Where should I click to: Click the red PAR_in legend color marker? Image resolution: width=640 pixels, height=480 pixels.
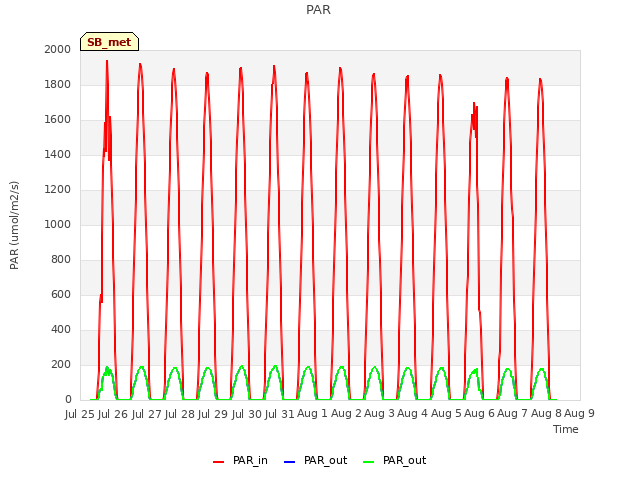coord(218,462)
